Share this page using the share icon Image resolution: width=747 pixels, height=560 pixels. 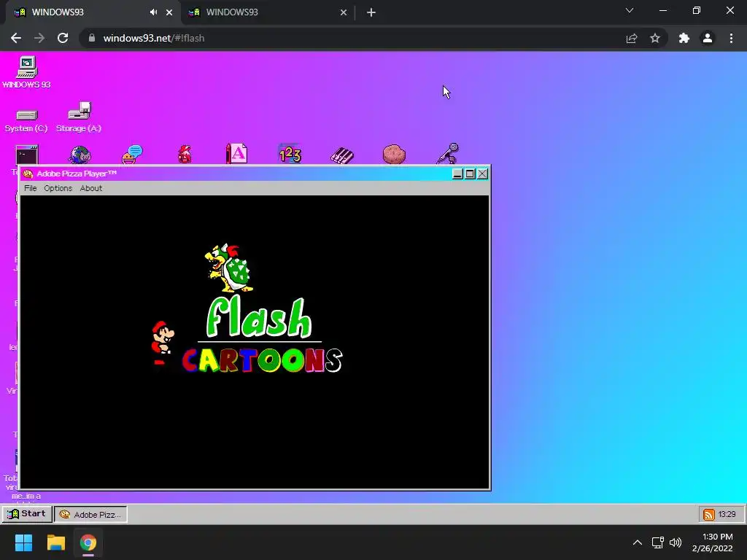pos(632,39)
